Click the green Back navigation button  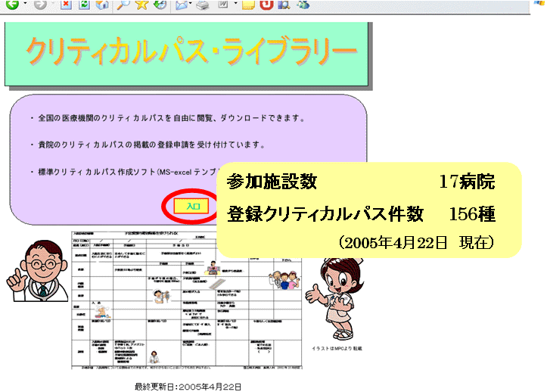(11, 5)
